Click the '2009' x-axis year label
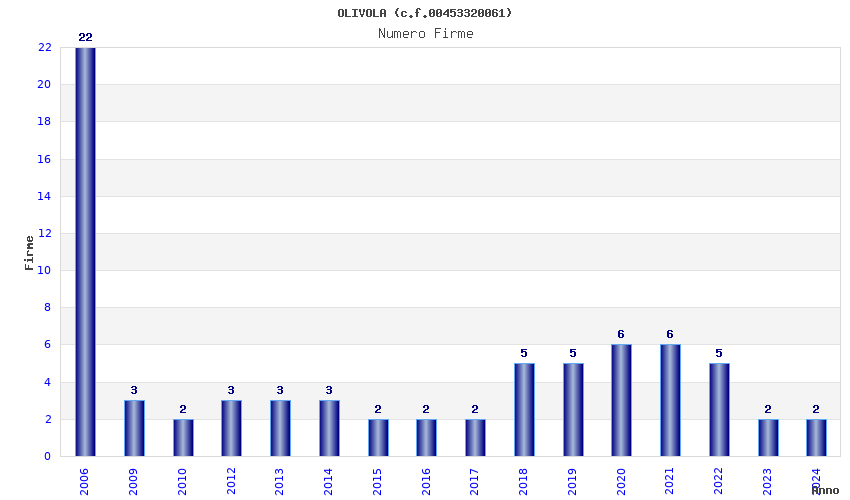The width and height of the screenshot is (850, 500). click(133, 482)
